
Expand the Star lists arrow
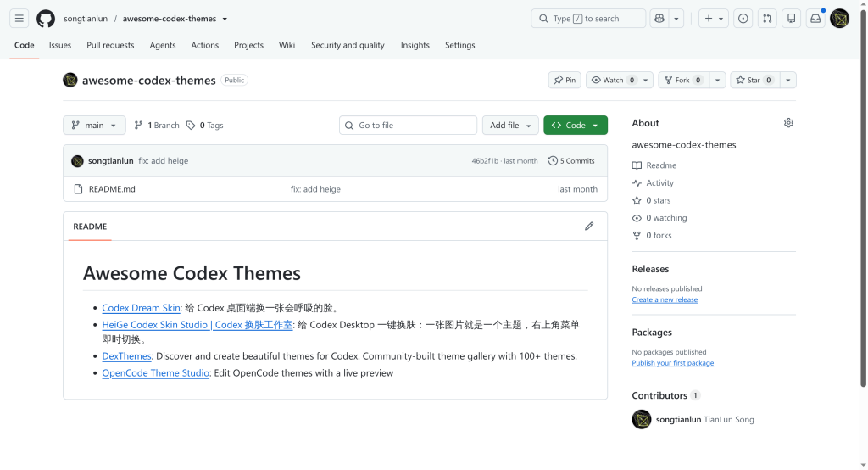787,80
